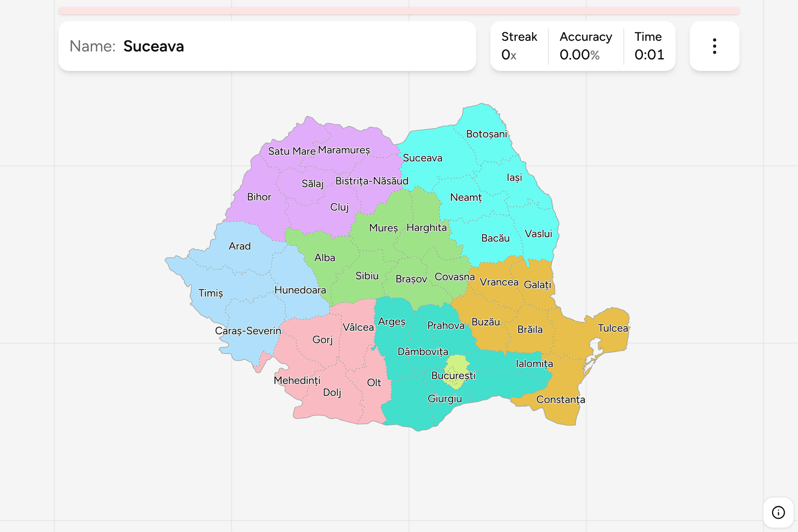Click Bihor county on the map
Image resolution: width=798 pixels, height=532 pixels.
coord(259,197)
